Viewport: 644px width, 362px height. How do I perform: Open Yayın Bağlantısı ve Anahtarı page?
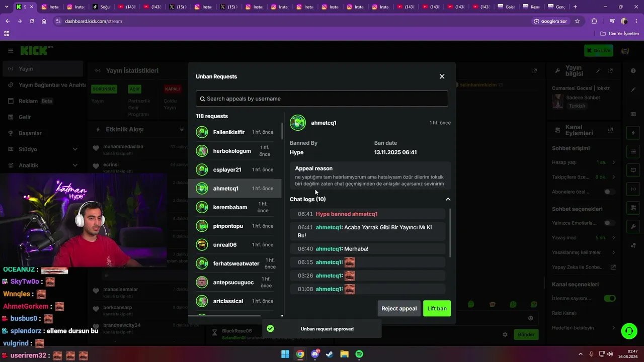(x=45, y=85)
